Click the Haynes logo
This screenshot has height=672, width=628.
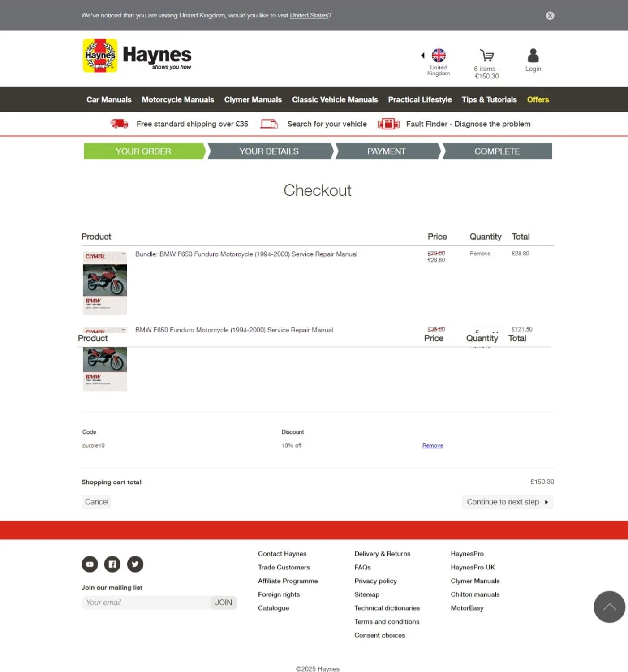137,56
